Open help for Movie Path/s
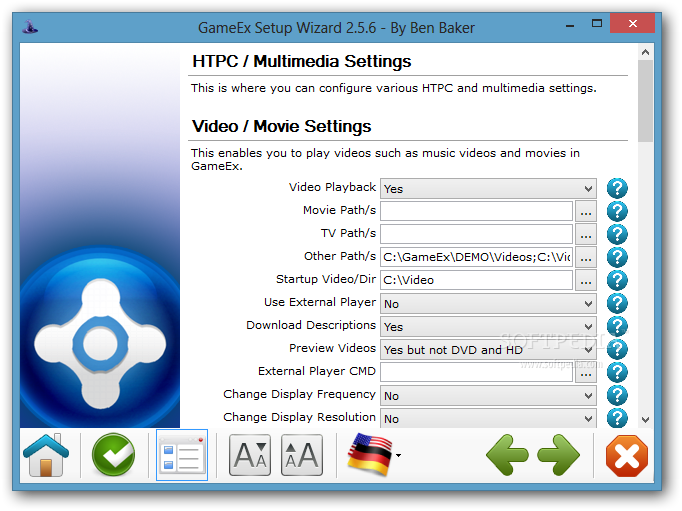The height and width of the screenshot is (511, 682). point(617,211)
